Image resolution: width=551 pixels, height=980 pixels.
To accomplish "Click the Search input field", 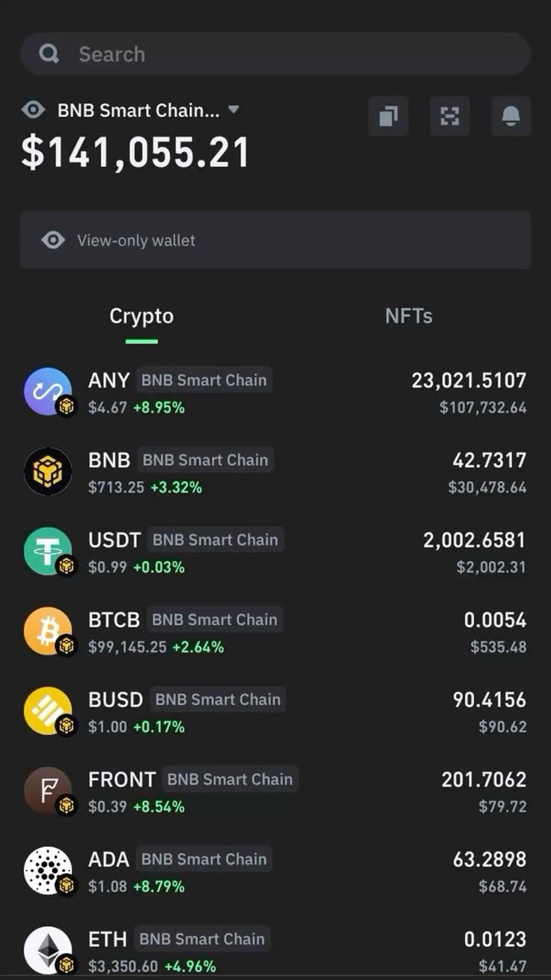I will [275, 54].
